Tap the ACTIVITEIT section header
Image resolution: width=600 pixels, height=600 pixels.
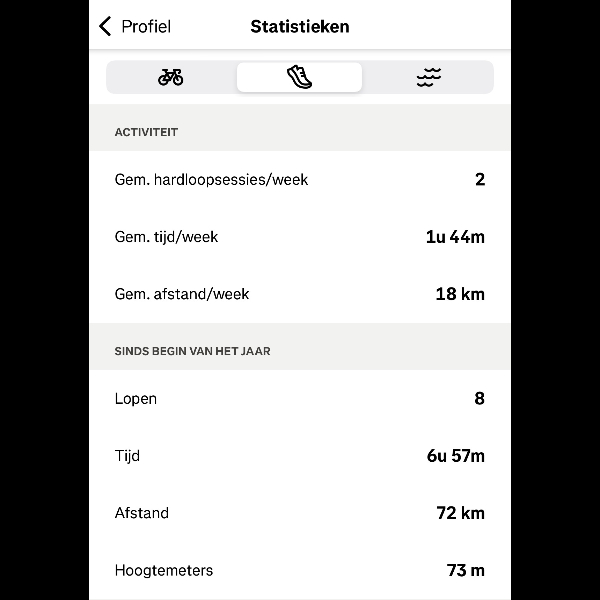point(146,132)
